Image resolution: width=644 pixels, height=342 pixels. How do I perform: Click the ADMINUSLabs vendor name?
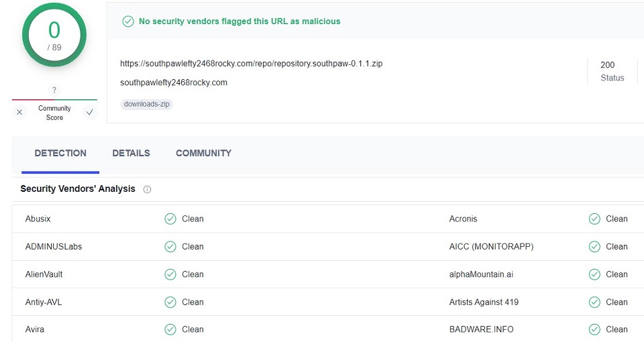click(x=54, y=246)
